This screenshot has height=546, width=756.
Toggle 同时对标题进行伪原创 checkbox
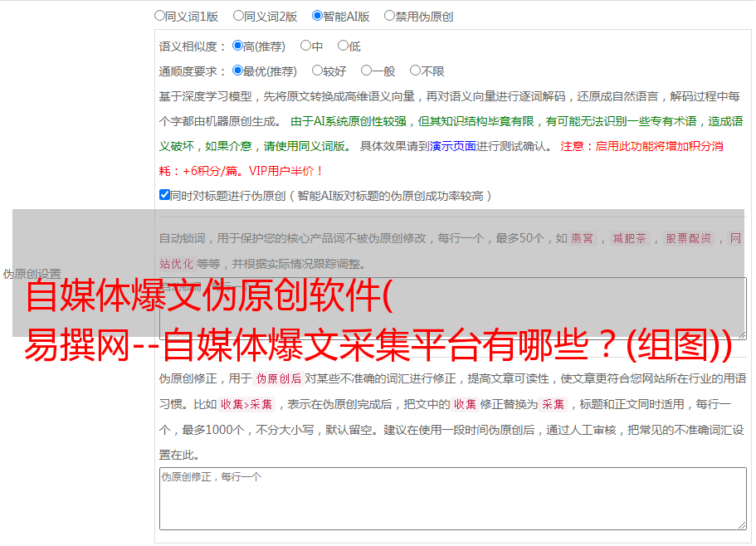(165, 195)
